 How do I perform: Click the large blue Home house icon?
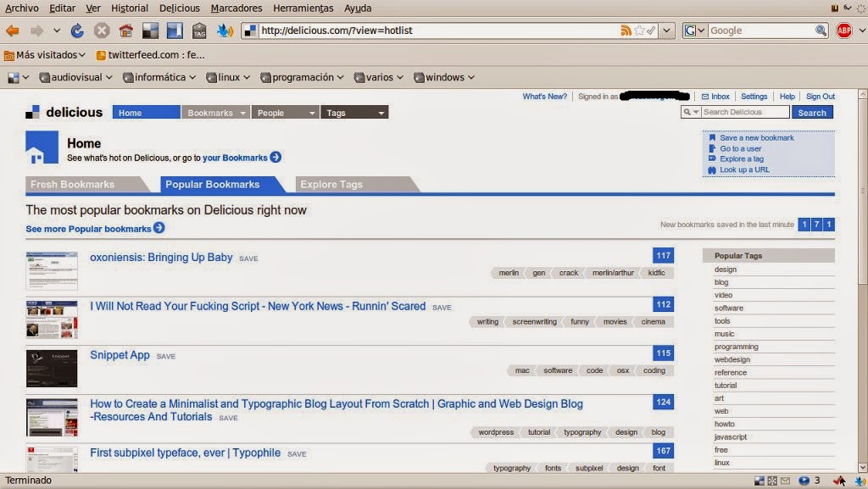coord(42,147)
